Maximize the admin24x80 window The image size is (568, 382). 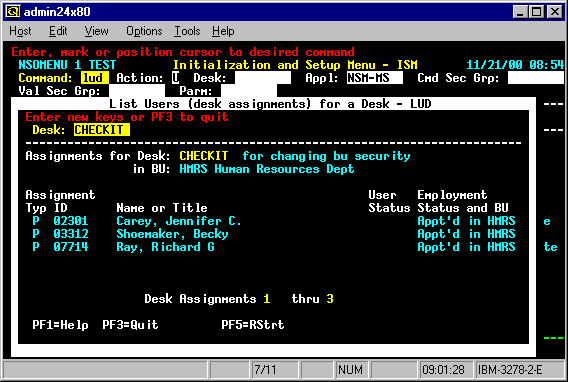[536, 12]
